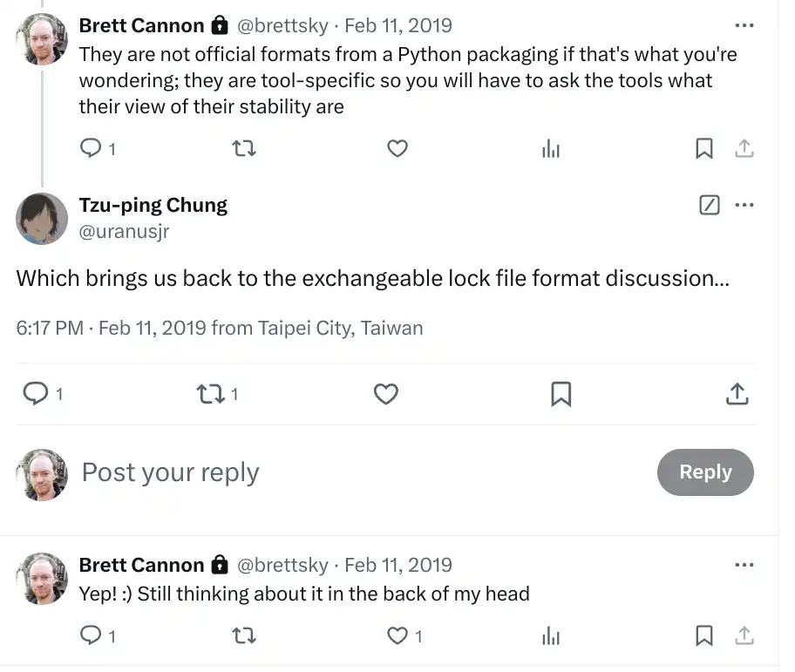This screenshot has height=672, width=795.
Task: Open Tzu-ping Chung's profile avatar
Action: (x=42, y=219)
